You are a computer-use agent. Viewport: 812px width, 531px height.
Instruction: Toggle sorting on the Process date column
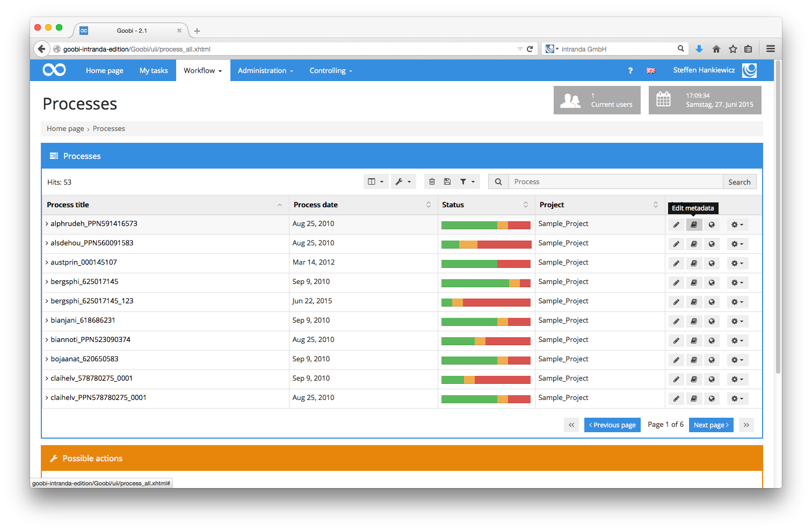click(428, 205)
